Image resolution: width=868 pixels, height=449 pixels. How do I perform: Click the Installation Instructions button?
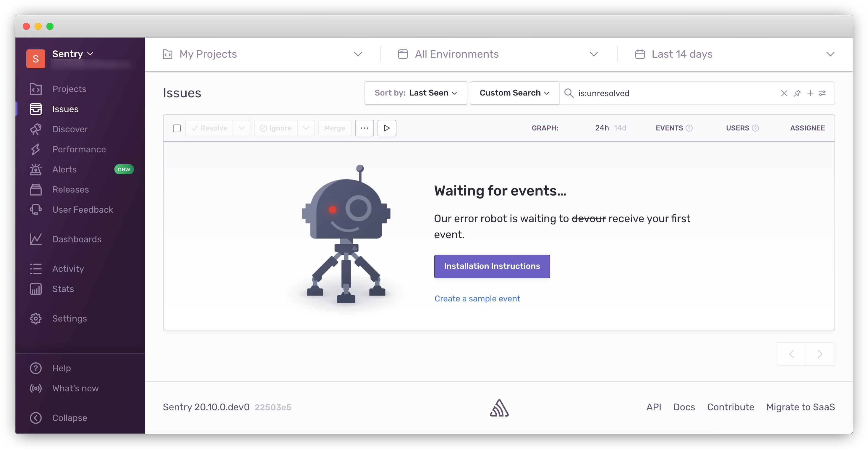point(492,266)
